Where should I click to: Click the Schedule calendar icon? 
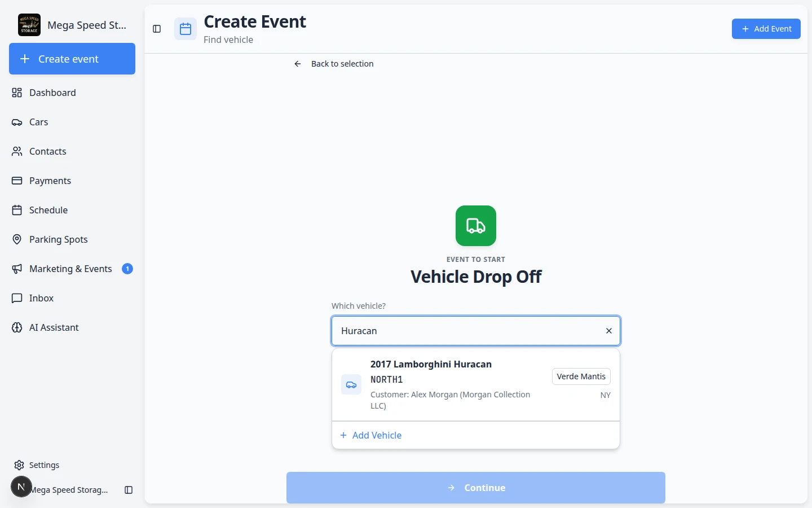(17, 210)
